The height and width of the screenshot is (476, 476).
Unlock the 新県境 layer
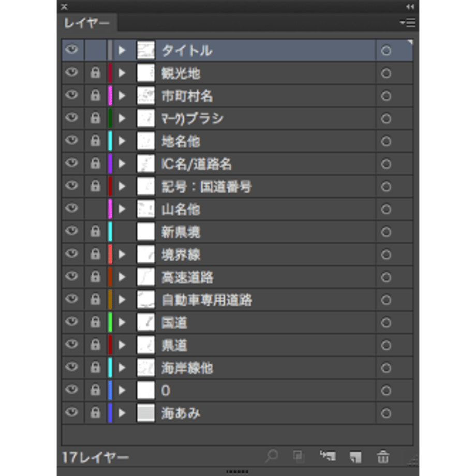coord(95,231)
